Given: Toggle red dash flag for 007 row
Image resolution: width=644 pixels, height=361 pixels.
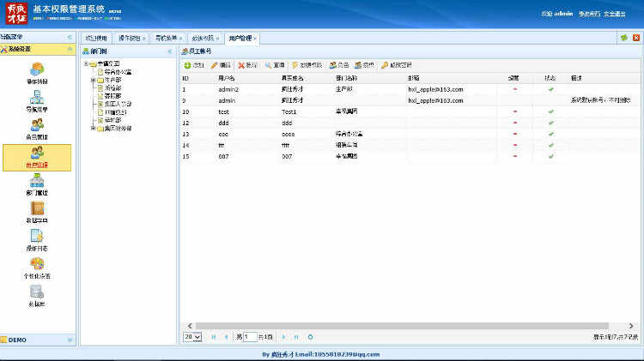Looking at the screenshot, I should click(515, 156).
